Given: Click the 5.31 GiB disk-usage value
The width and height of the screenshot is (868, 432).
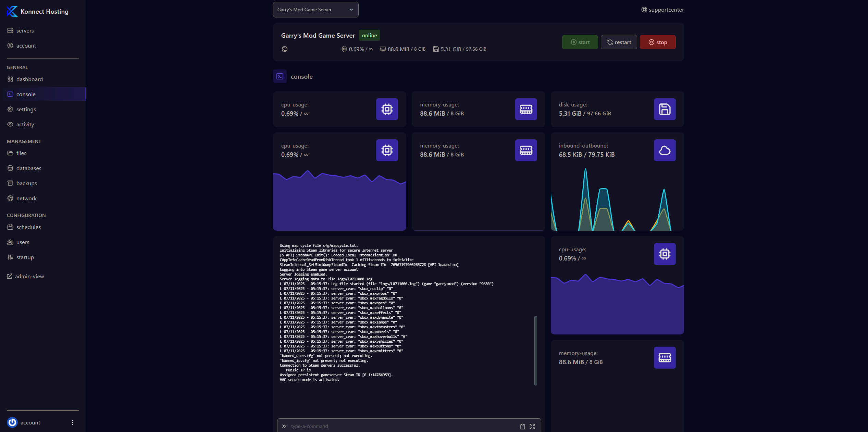Looking at the screenshot, I should (x=570, y=113).
